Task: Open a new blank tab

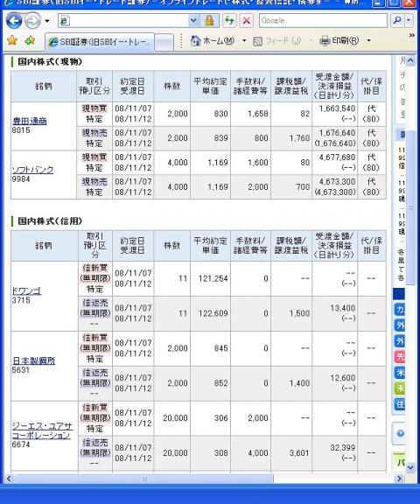Action: point(164,42)
